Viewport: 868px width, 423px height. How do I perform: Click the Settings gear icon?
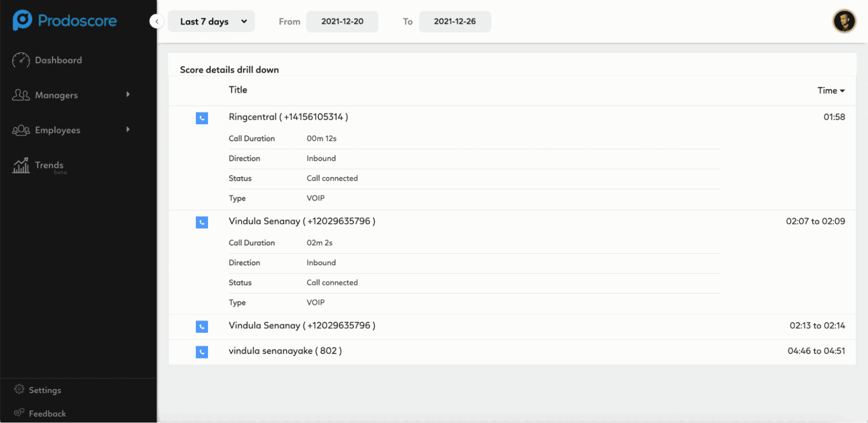click(x=19, y=389)
